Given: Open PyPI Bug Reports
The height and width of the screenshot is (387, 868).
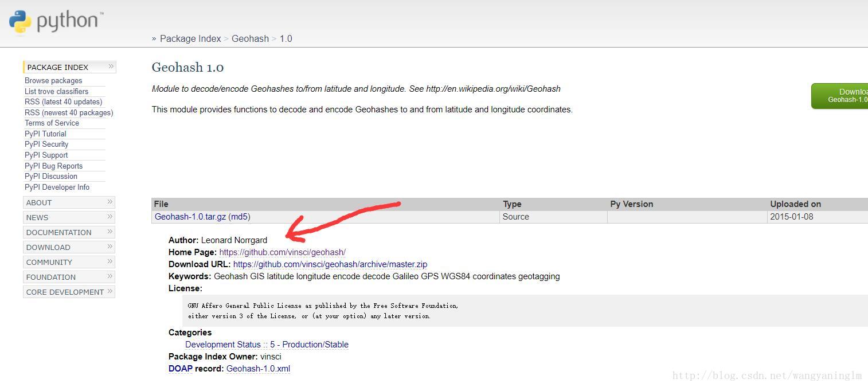Looking at the screenshot, I should pos(53,166).
